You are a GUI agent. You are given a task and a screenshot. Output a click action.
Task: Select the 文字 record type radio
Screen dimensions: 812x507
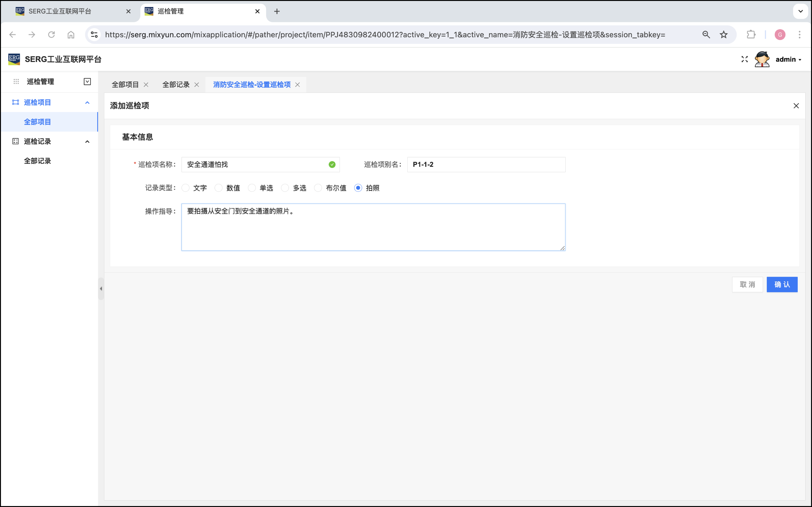point(185,188)
